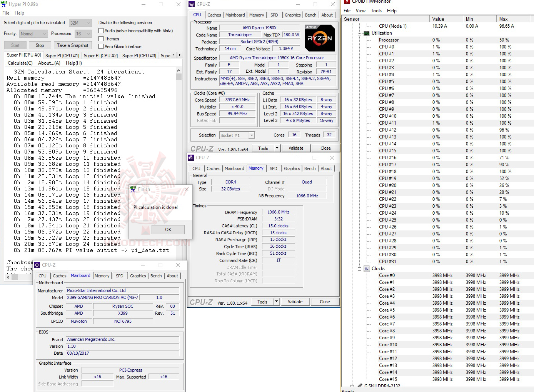This screenshot has width=534, height=392.
Task: Click the Clocks icon in the HWMonitor tree
Action: click(x=367, y=269)
